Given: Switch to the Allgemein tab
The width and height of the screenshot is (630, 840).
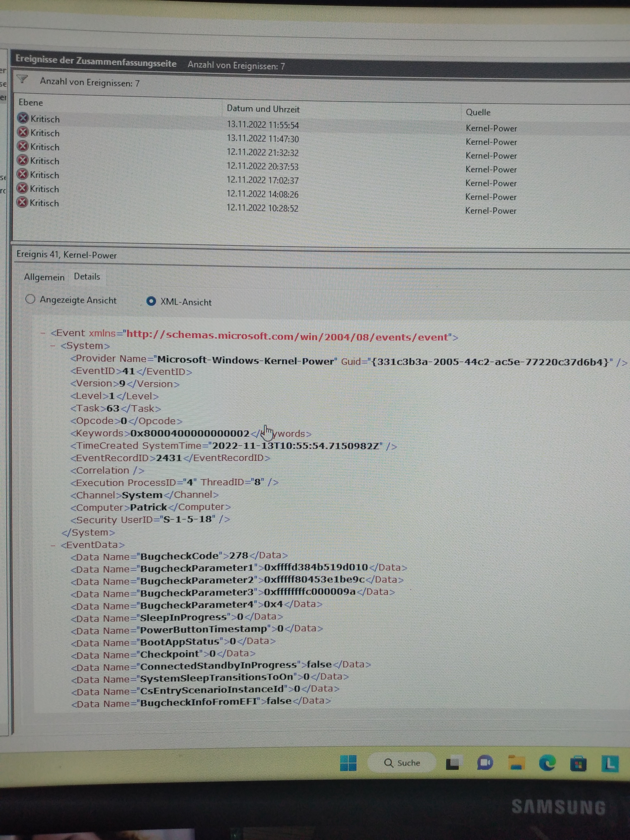Looking at the screenshot, I should [x=44, y=277].
